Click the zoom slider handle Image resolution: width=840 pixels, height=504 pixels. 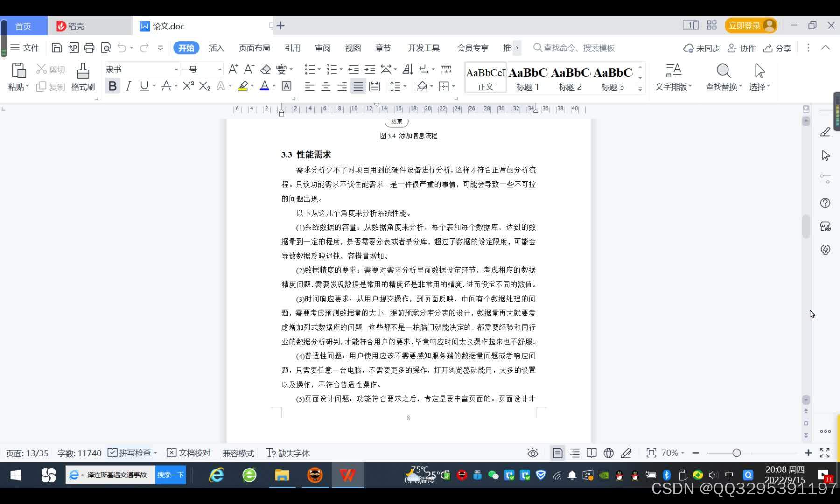(736, 453)
